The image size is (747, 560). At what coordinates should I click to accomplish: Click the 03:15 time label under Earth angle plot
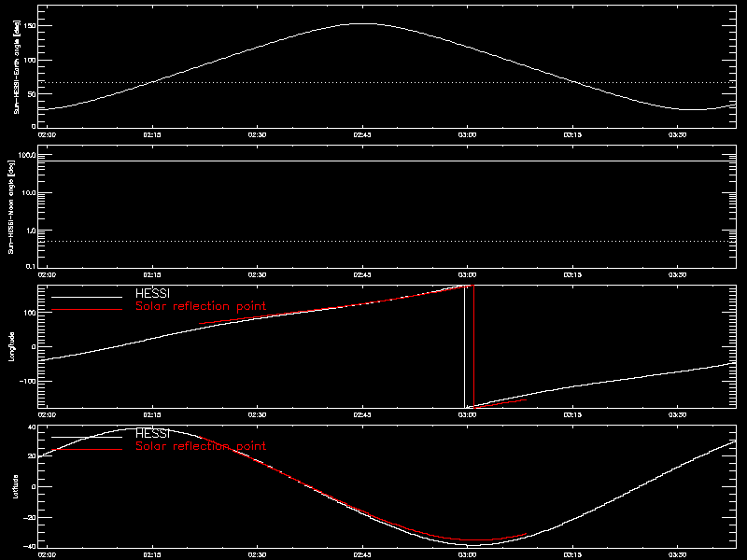572,134
